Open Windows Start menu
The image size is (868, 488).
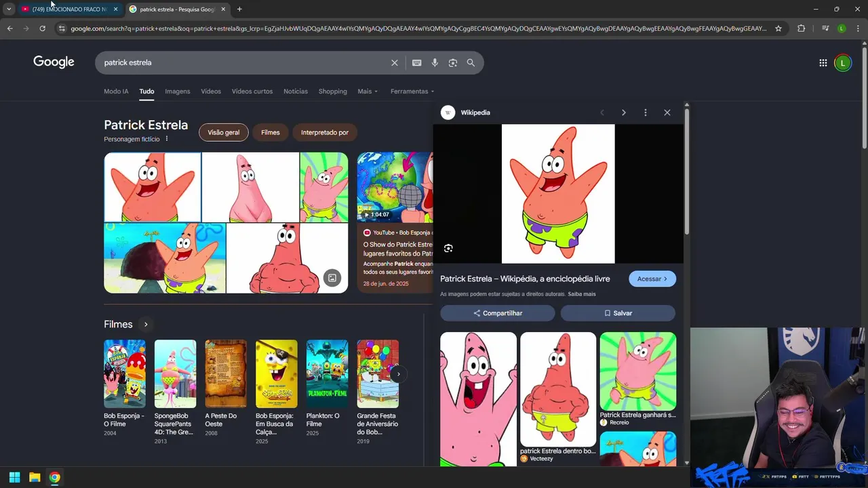click(14, 477)
